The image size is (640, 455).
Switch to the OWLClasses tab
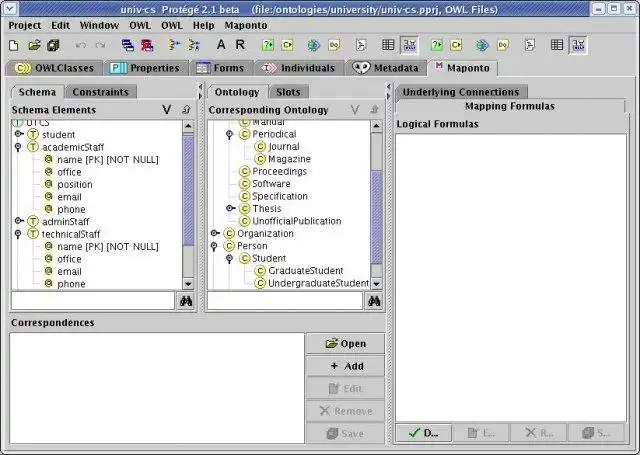pyautogui.click(x=54, y=68)
